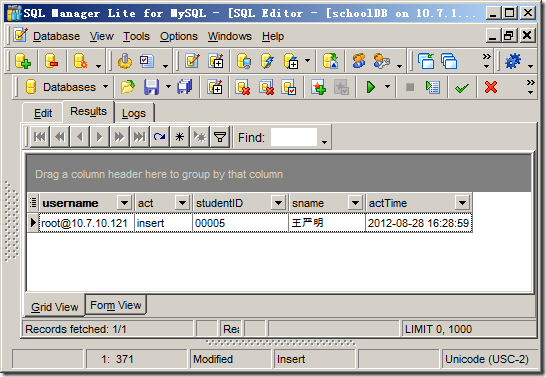
Task: Open the Find field dropdown arrow
Action: [x=324, y=142]
